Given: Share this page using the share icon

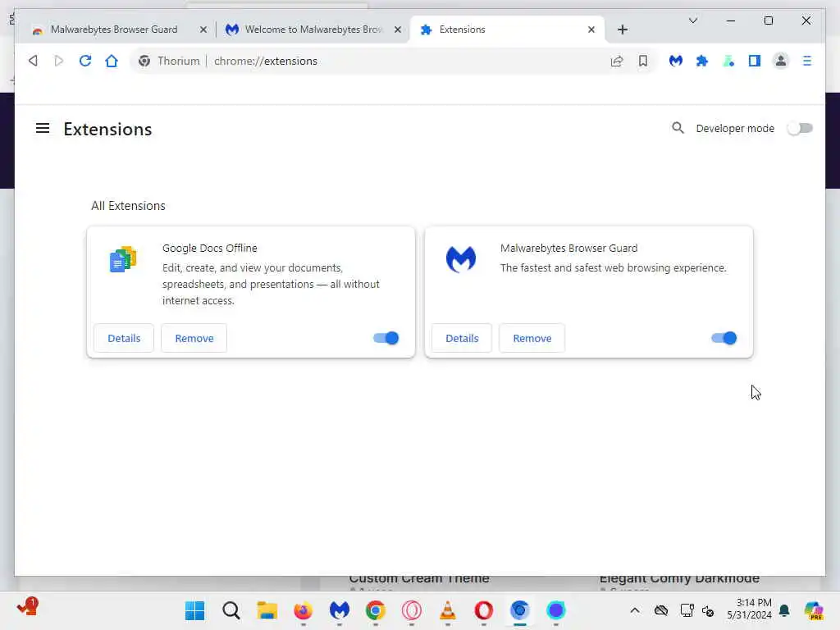Looking at the screenshot, I should tap(617, 61).
